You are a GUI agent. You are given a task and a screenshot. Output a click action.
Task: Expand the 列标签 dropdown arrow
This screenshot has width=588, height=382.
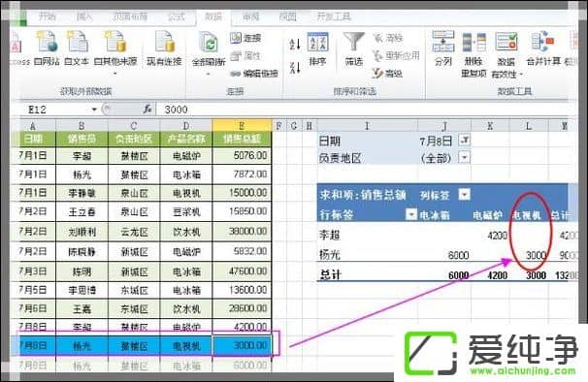(x=464, y=194)
